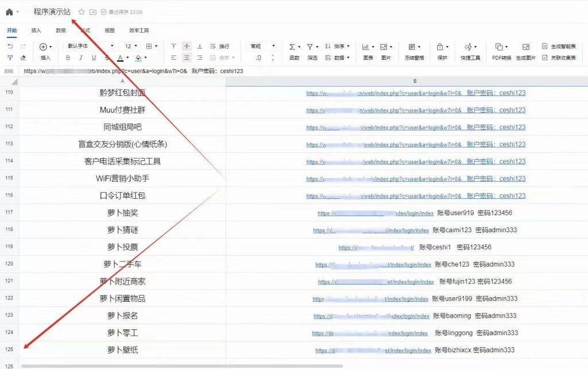Align text right
588x369 pixels.
[199, 58]
